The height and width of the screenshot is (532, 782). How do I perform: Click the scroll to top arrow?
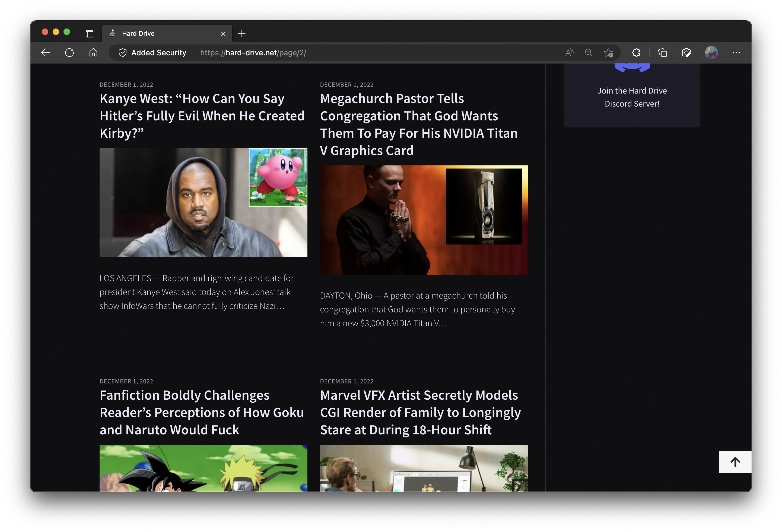point(735,462)
